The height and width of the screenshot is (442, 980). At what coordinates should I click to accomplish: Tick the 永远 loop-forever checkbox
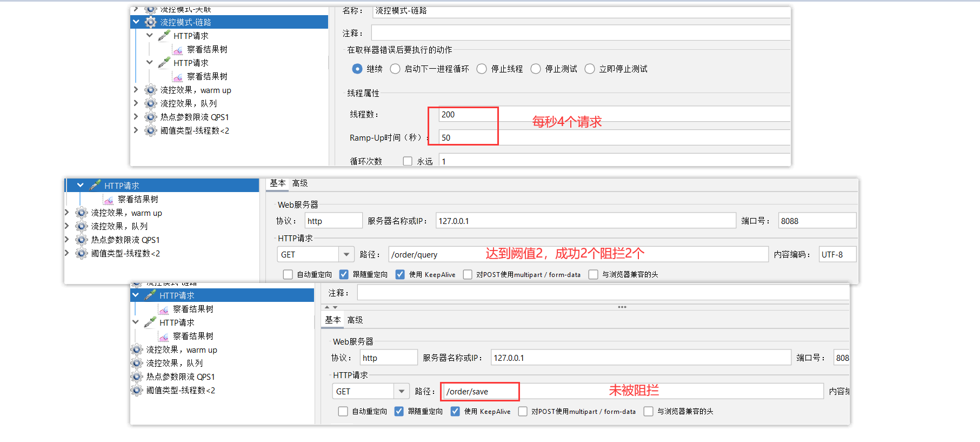pos(408,161)
